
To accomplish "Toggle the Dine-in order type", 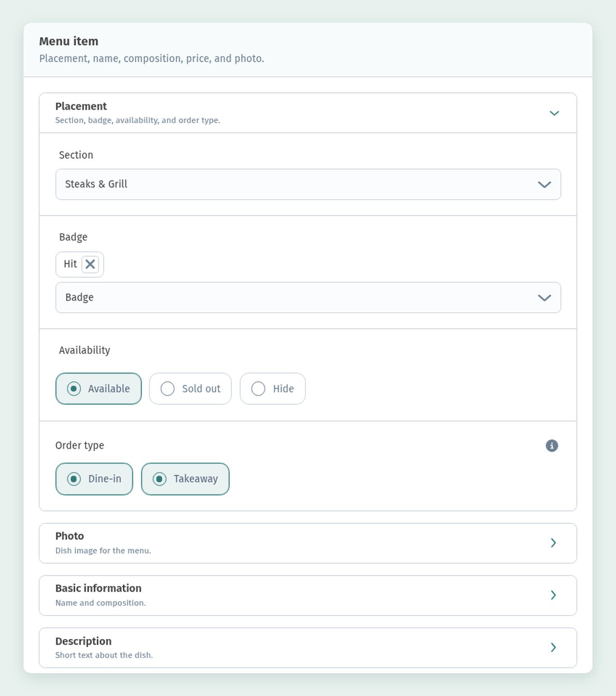I will point(94,479).
